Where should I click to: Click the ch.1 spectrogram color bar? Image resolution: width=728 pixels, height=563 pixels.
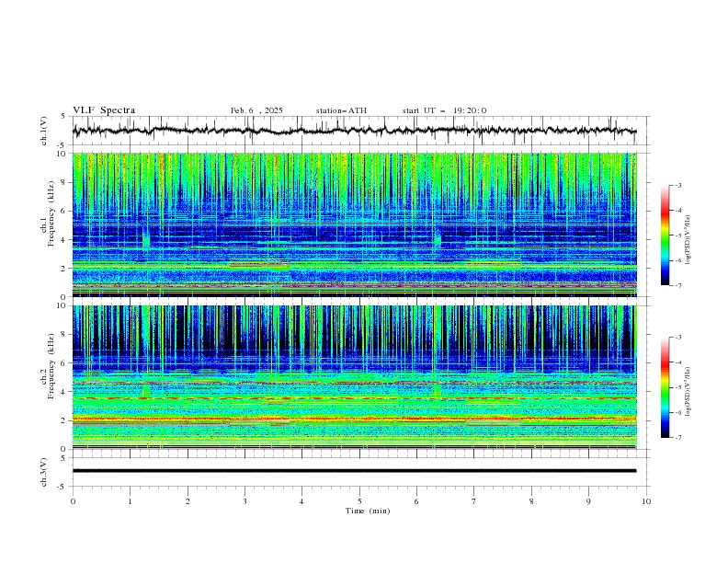[665, 236]
